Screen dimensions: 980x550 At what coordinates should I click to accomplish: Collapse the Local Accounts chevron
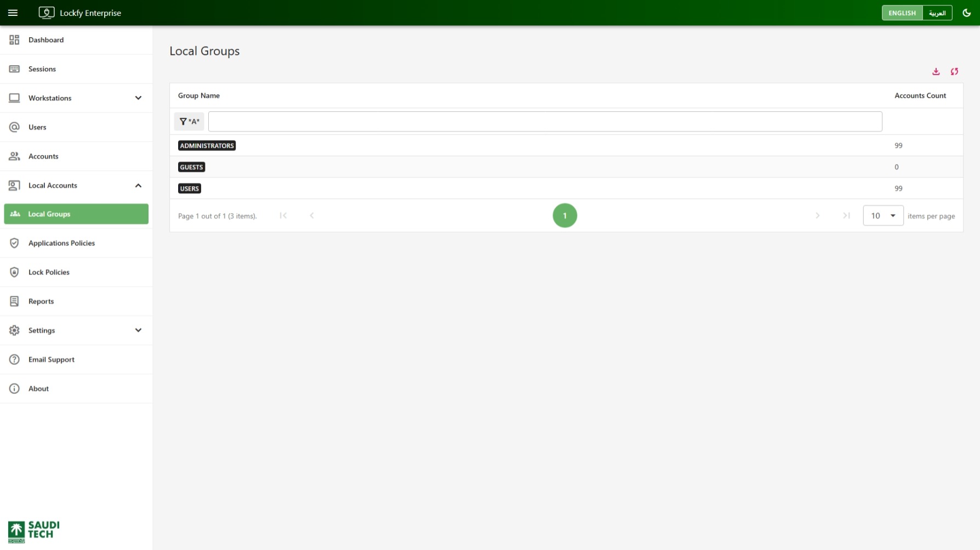[138, 185]
